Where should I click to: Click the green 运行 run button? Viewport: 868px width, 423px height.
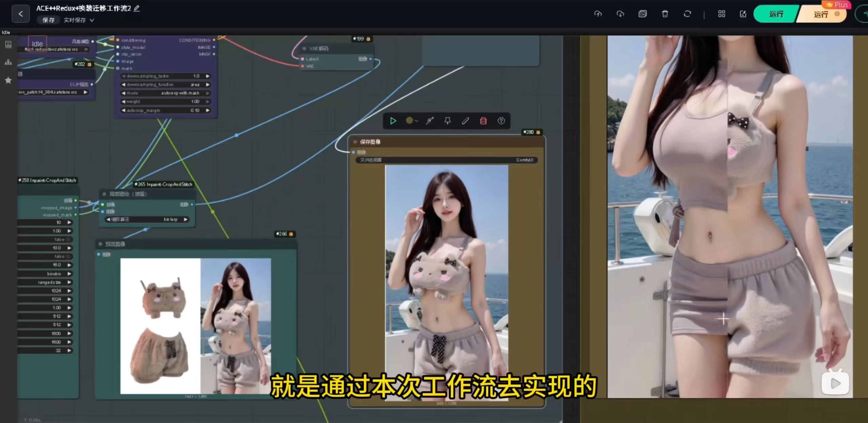[775, 14]
